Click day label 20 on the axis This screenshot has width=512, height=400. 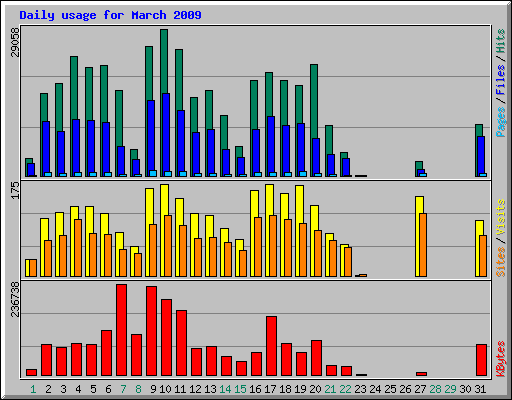coord(315,389)
